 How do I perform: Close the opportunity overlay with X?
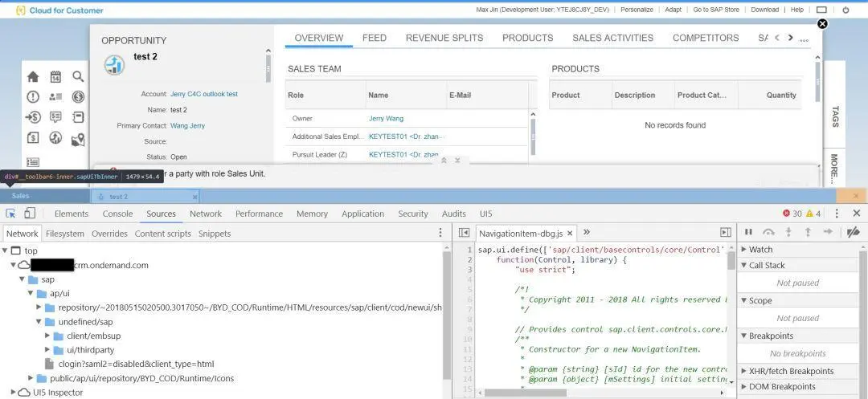[823, 24]
